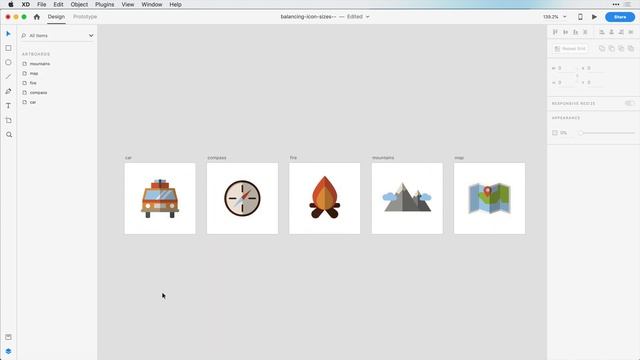Click the boolean Exclude Overlap icon

[x=631, y=48]
